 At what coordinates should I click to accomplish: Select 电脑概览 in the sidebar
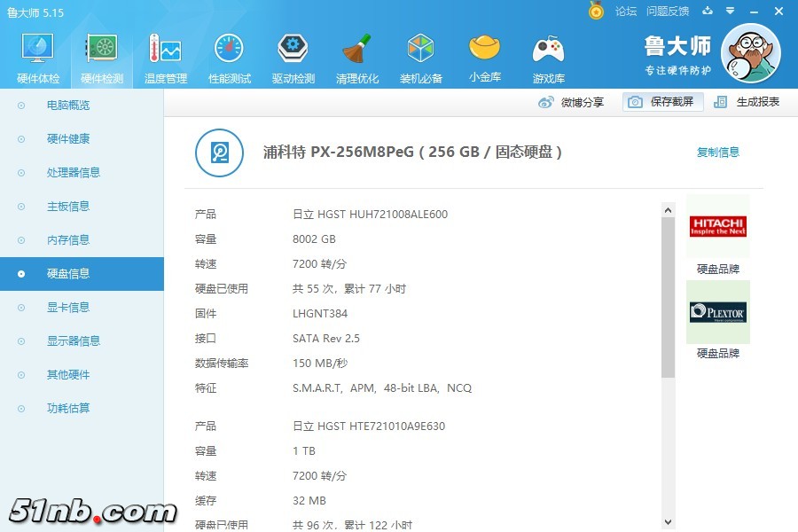pyautogui.click(x=68, y=106)
